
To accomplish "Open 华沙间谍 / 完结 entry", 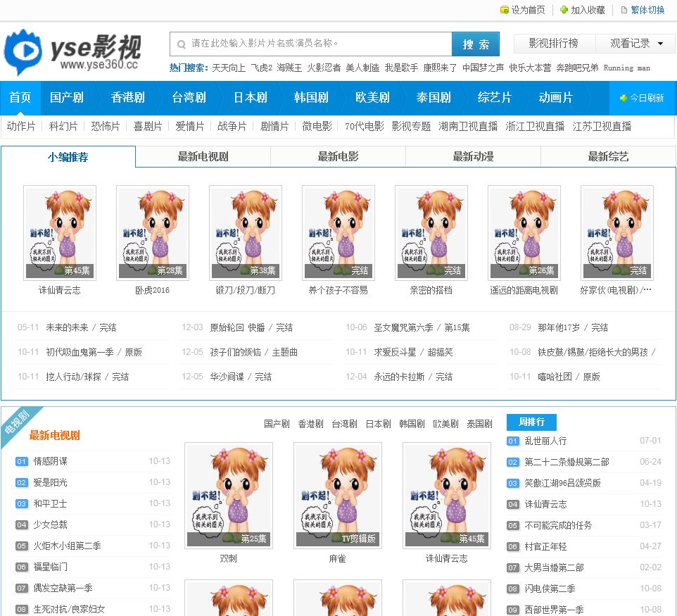I will [x=241, y=377].
